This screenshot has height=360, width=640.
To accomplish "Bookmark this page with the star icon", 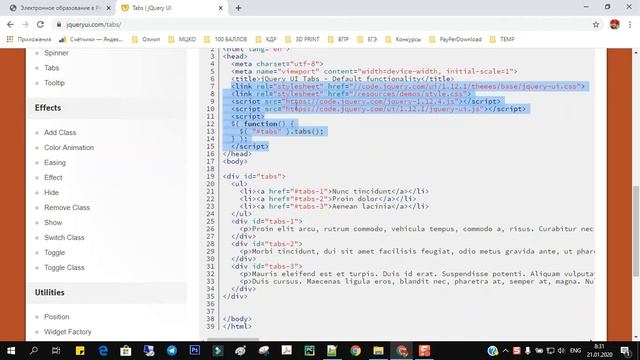I will pos(596,24).
